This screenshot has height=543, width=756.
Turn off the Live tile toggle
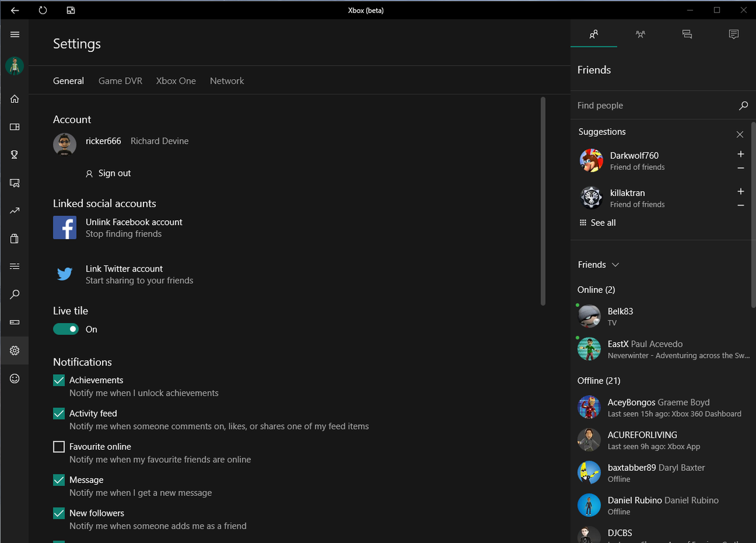pyautogui.click(x=66, y=329)
